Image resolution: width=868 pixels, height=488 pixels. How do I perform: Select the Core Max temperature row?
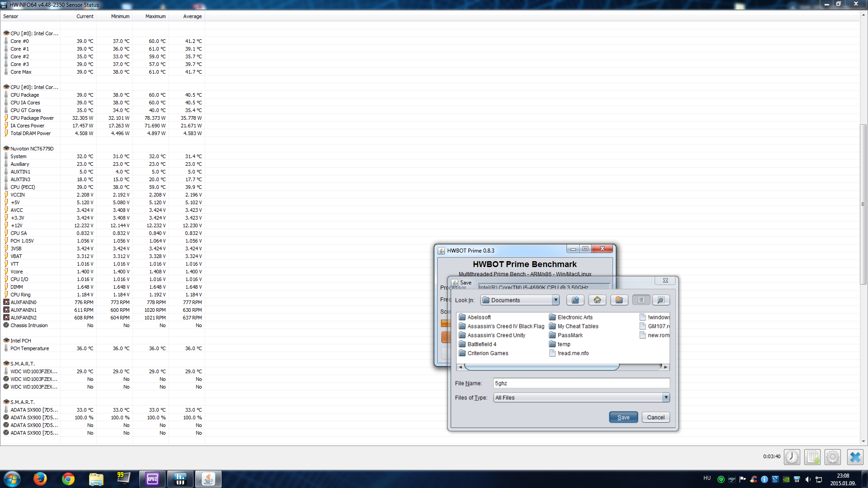click(103, 72)
